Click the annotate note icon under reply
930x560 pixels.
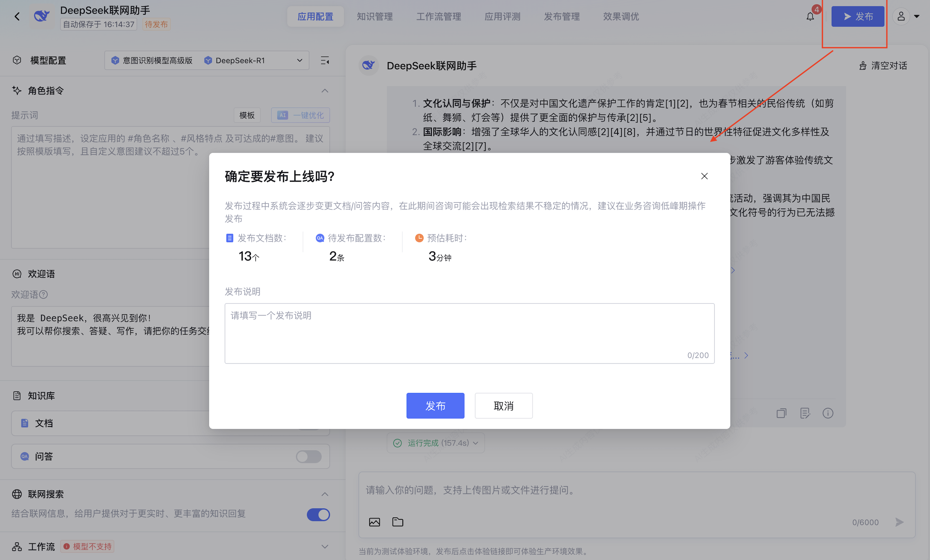point(805,413)
